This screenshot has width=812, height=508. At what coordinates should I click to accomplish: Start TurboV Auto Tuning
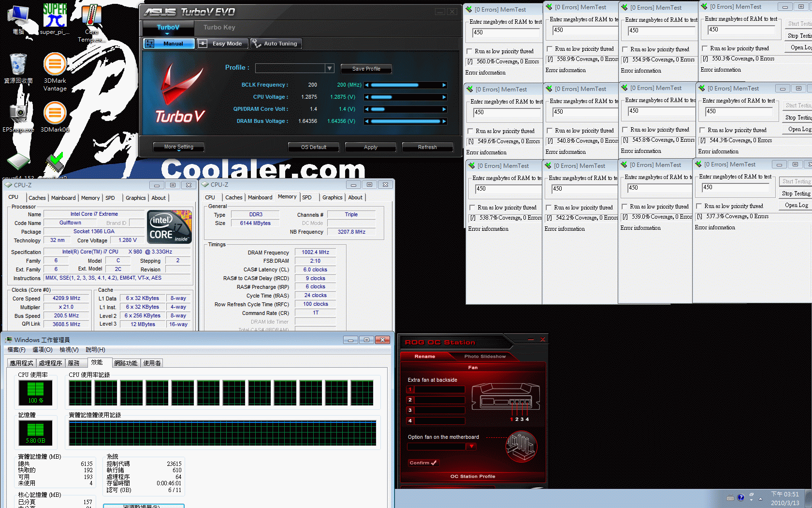[x=276, y=44]
